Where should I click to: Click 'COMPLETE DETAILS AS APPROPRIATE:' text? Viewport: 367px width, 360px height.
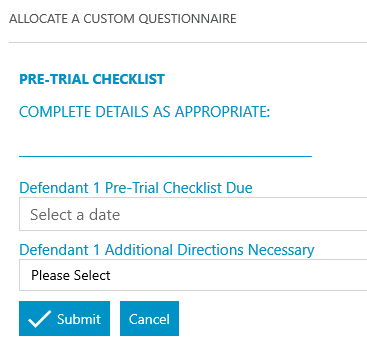coord(144,112)
